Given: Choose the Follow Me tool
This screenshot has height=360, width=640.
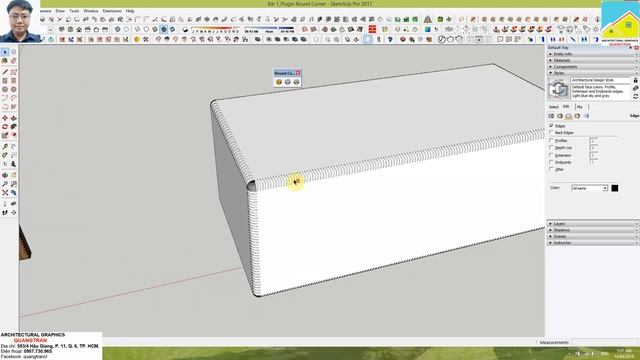Looking at the screenshot, I should 13,127.
